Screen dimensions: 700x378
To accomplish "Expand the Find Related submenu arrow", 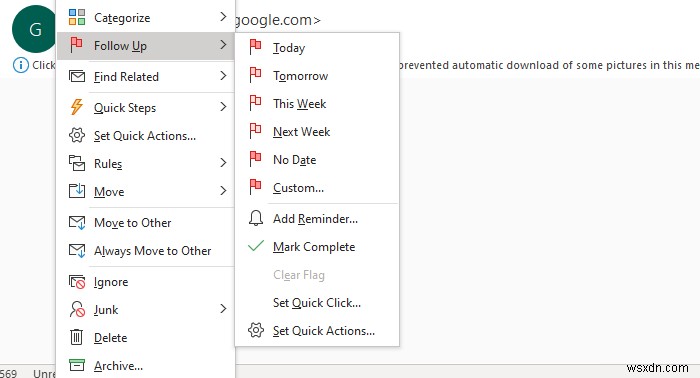I will click(223, 76).
